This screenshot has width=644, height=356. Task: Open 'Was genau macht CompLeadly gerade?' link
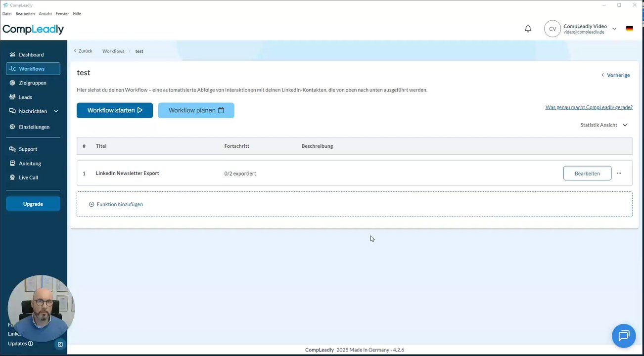(589, 107)
